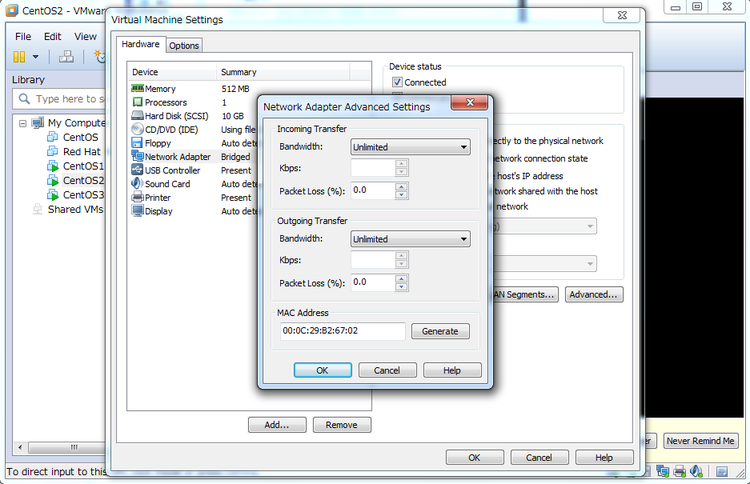Click the Printer device icon
The width and height of the screenshot is (750, 484).
137,197
